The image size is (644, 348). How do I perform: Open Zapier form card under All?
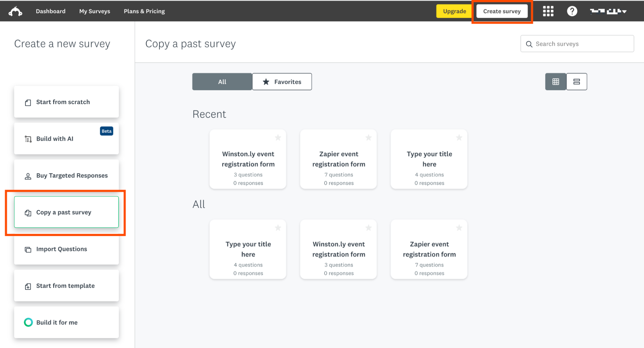click(x=429, y=249)
